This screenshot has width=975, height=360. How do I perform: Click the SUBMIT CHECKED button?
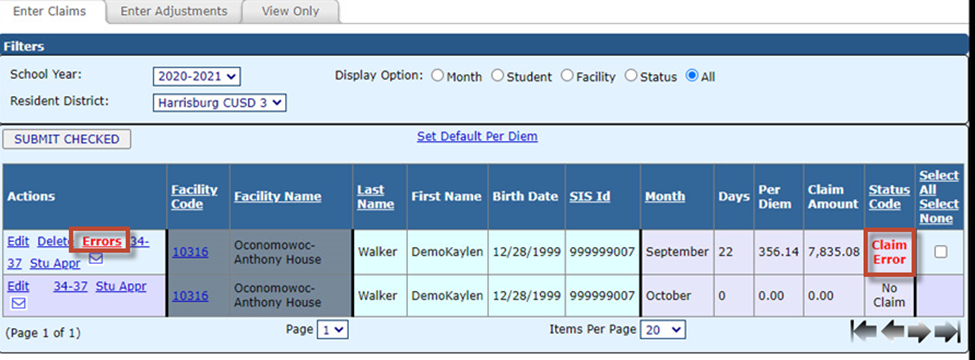67,139
